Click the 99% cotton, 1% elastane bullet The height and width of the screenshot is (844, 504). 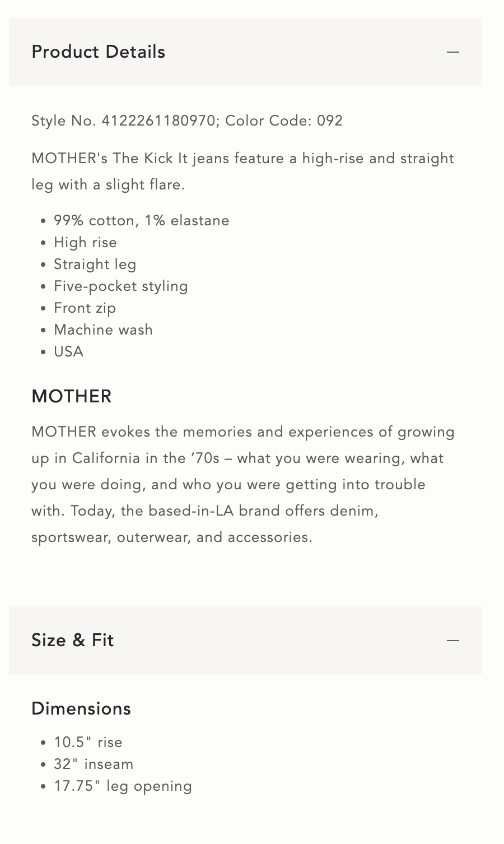141,221
